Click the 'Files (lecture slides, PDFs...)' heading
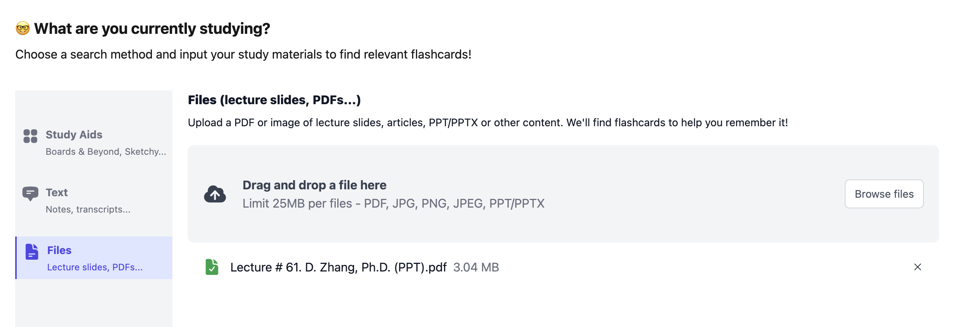The image size is (980, 327). pos(274,100)
